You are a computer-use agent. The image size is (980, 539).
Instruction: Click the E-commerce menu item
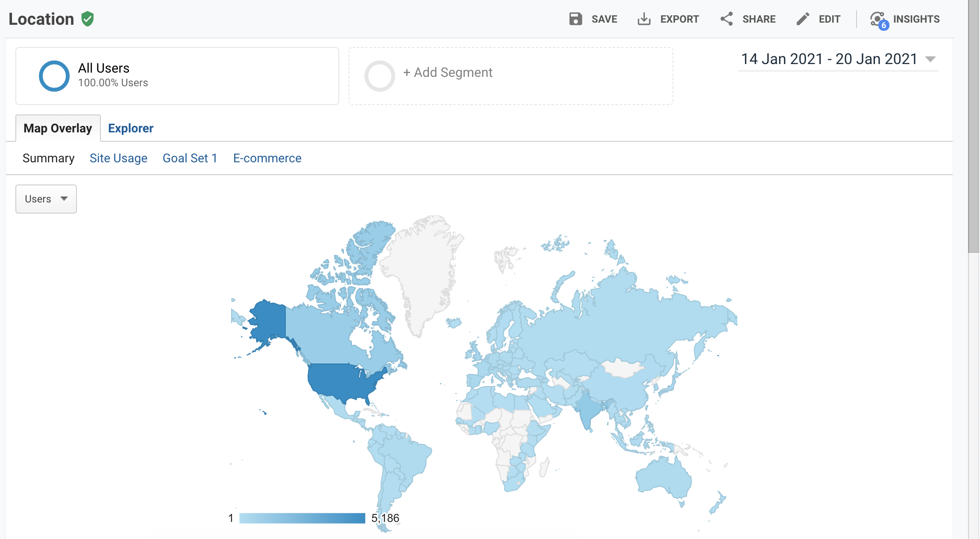[x=267, y=157]
